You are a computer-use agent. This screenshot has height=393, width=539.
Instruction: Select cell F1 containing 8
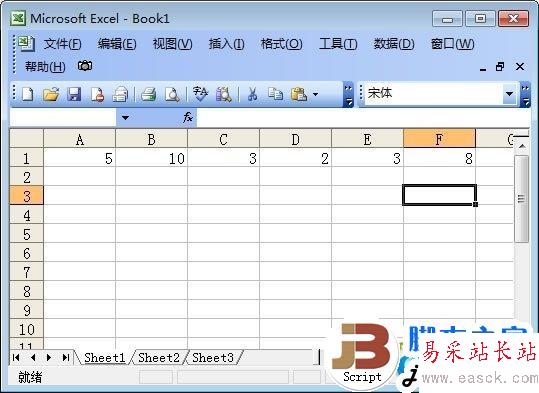click(x=439, y=158)
